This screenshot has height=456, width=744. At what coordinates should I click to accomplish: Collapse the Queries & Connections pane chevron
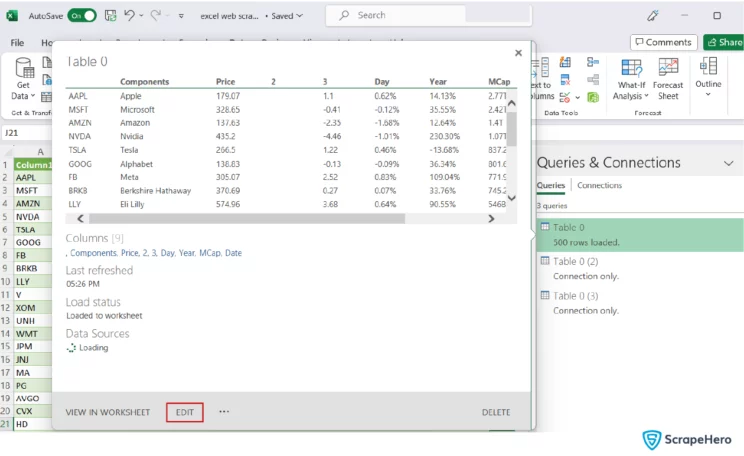tap(728, 163)
